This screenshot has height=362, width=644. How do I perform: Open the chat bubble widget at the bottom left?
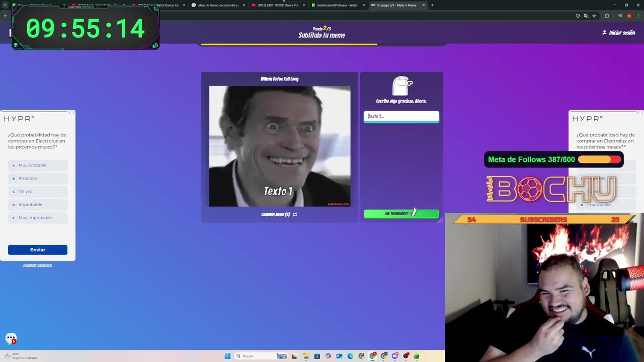click(x=11, y=339)
